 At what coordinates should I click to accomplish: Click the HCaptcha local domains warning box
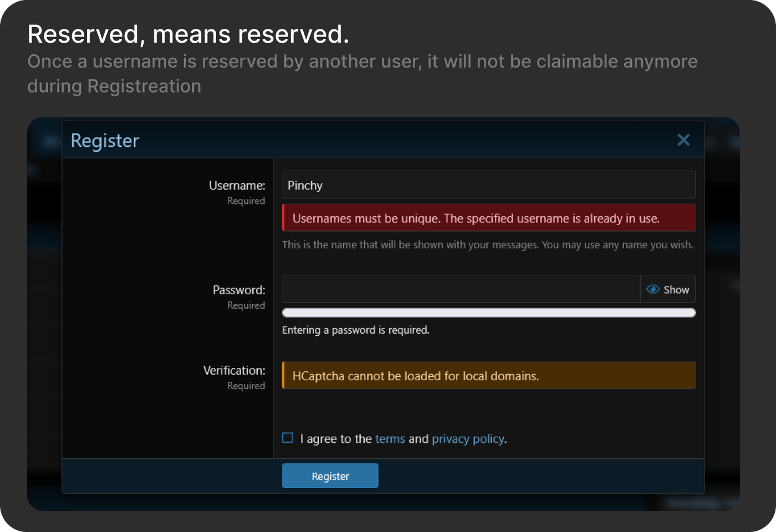coord(488,376)
